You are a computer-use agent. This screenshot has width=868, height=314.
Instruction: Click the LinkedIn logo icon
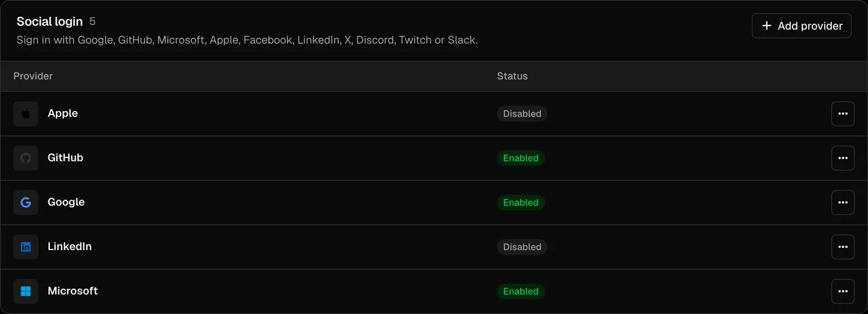[25, 247]
